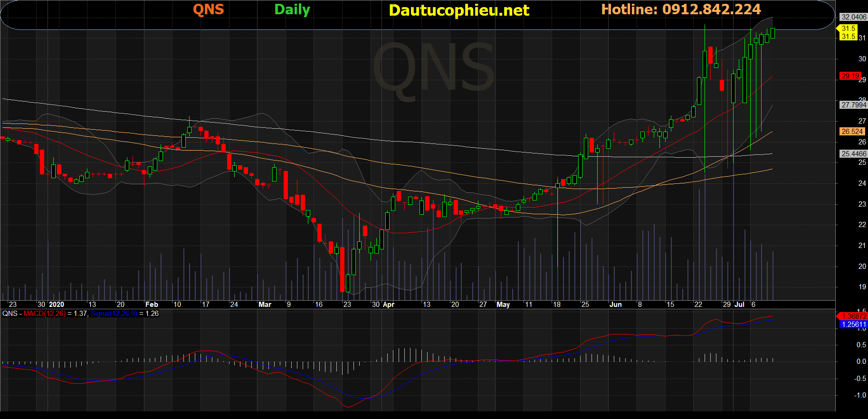
Task: Click the Apr marker on time axis
Action: (389, 305)
